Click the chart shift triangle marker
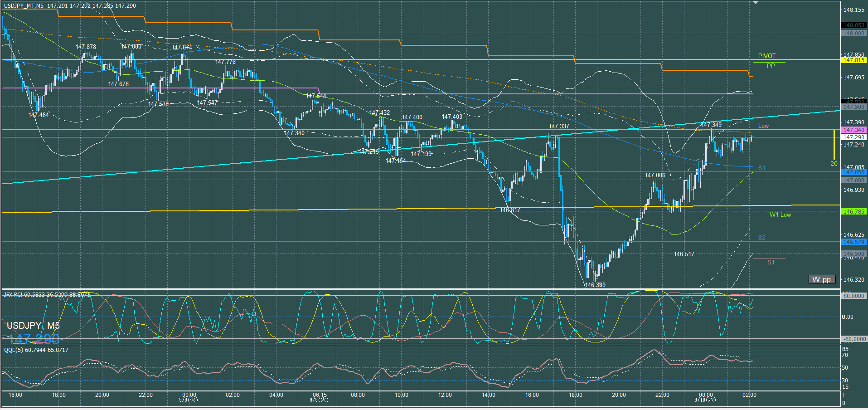The width and height of the screenshot is (868, 410). coord(756,3)
